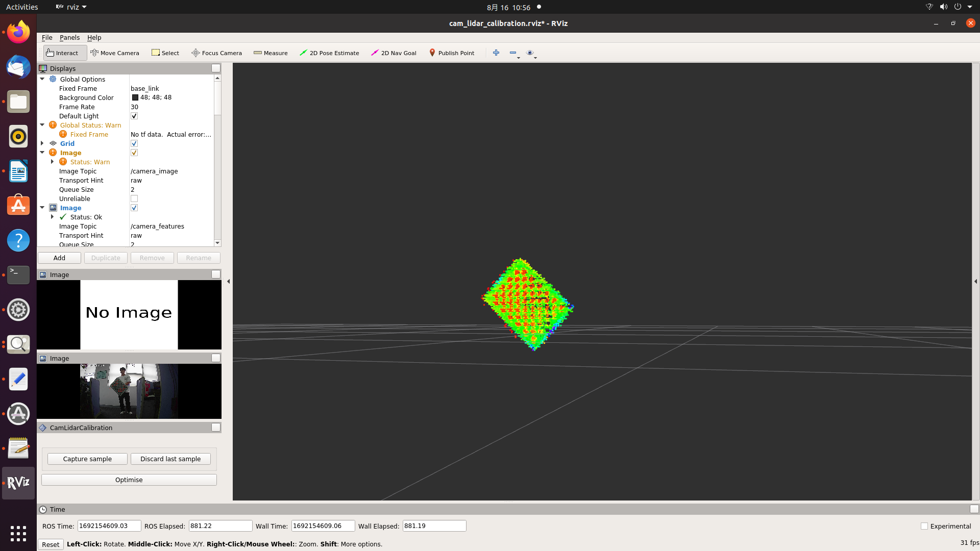
Task: Open the File menu
Action: point(47,38)
